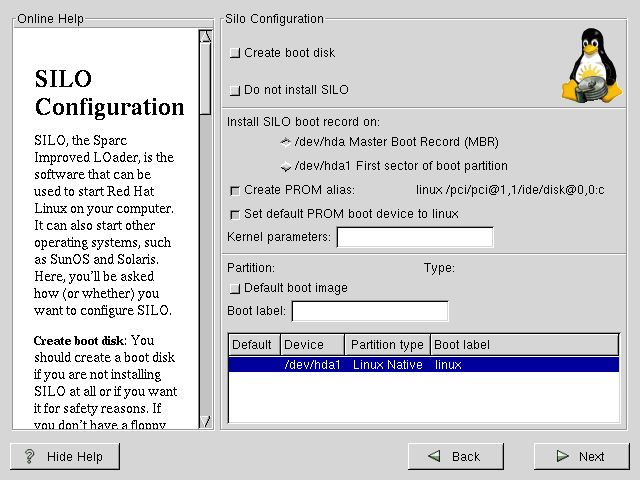Click the Hide Help question mark icon
The image size is (640, 480).
pos(28,456)
